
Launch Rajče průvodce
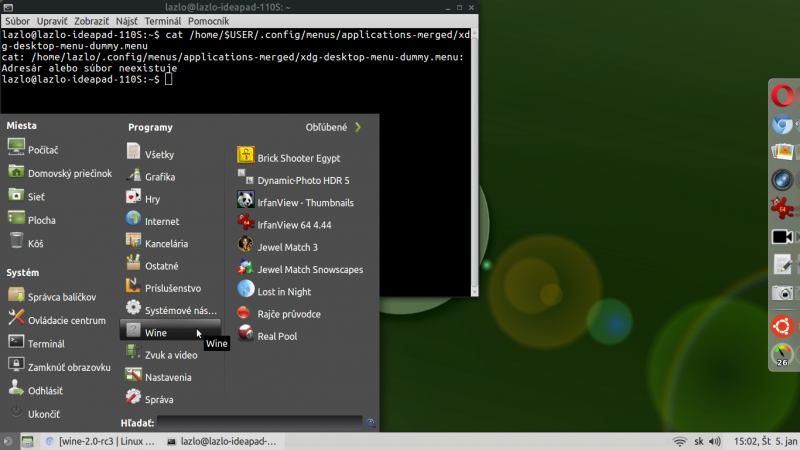pos(279,314)
